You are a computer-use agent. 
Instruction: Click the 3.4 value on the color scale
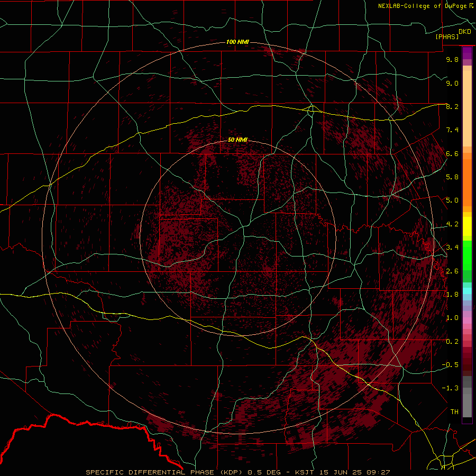[x=452, y=248]
